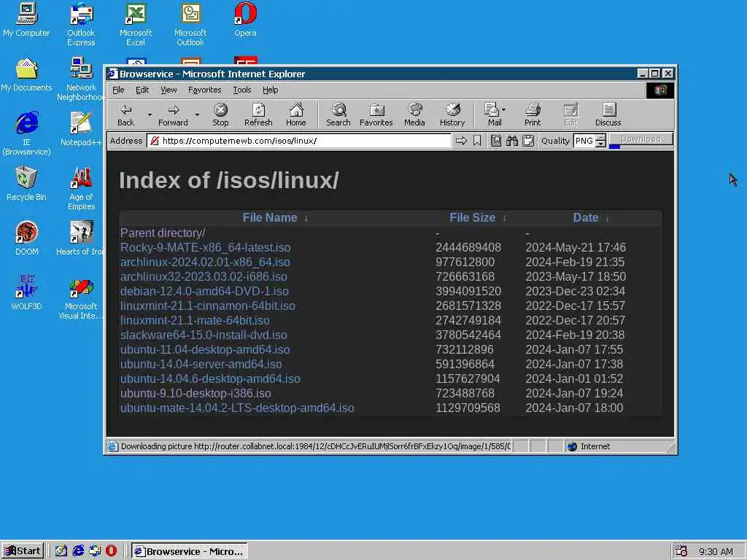Viewport: 747px width, 560px height.
Task: Click the 9:30 AM clock
Action: pyautogui.click(x=716, y=551)
